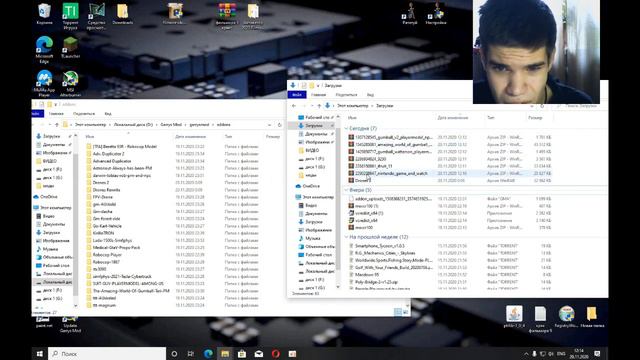Collapse the На прошлой неделе (12) group
The width and height of the screenshot is (640, 360).
coord(347,237)
